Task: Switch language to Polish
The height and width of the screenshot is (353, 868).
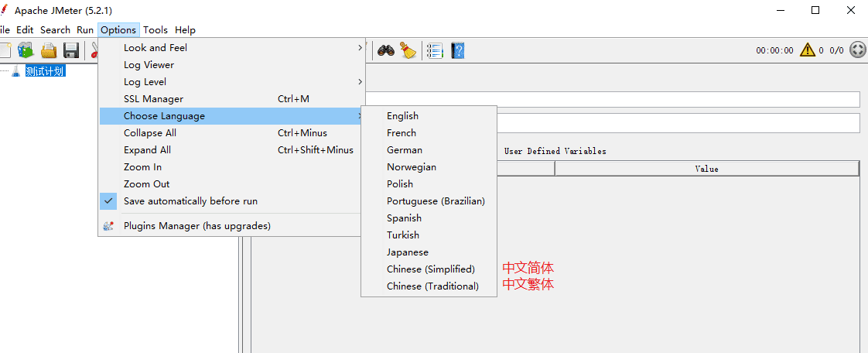Action: (x=429, y=184)
